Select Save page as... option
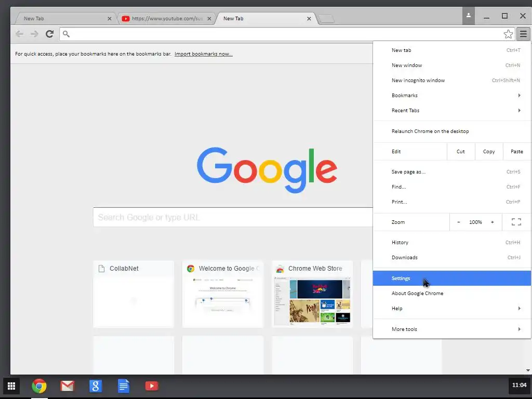 click(x=452, y=171)
